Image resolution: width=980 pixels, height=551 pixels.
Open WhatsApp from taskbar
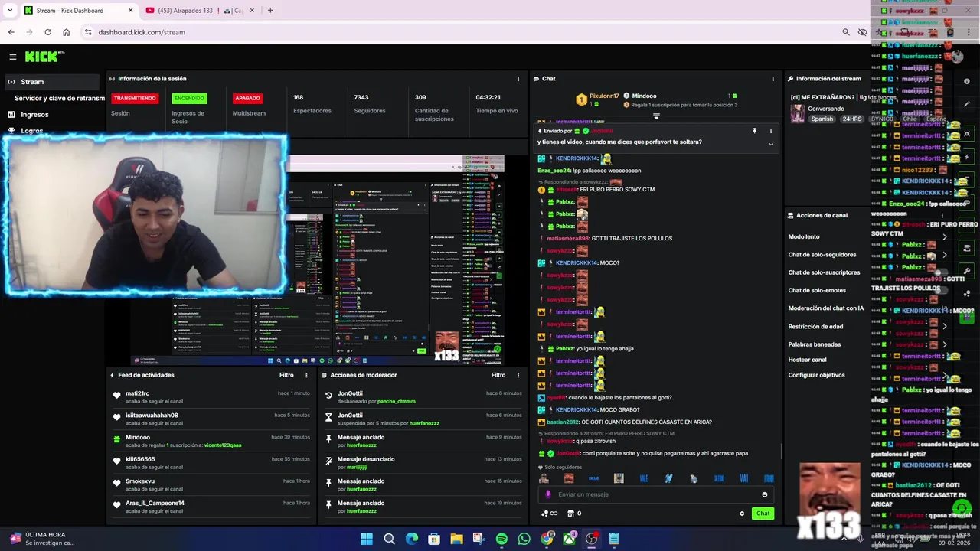[x=524, y=539]
